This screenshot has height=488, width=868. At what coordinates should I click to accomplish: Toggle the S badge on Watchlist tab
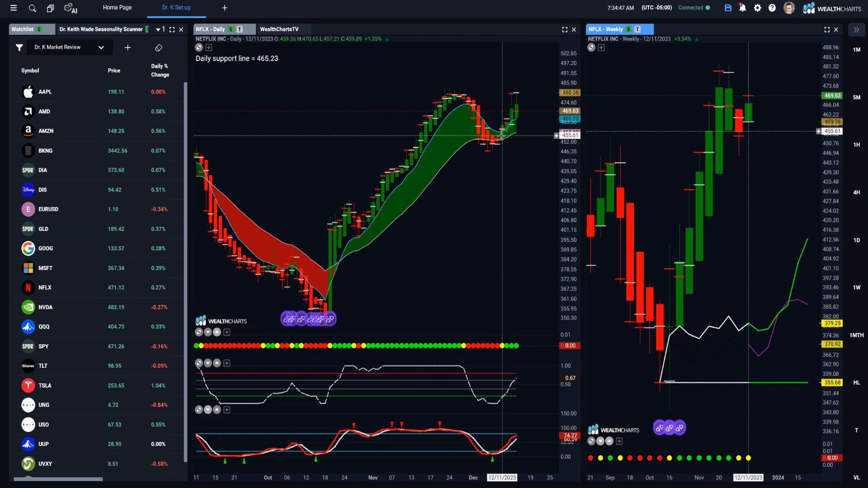tap(39, 29)
